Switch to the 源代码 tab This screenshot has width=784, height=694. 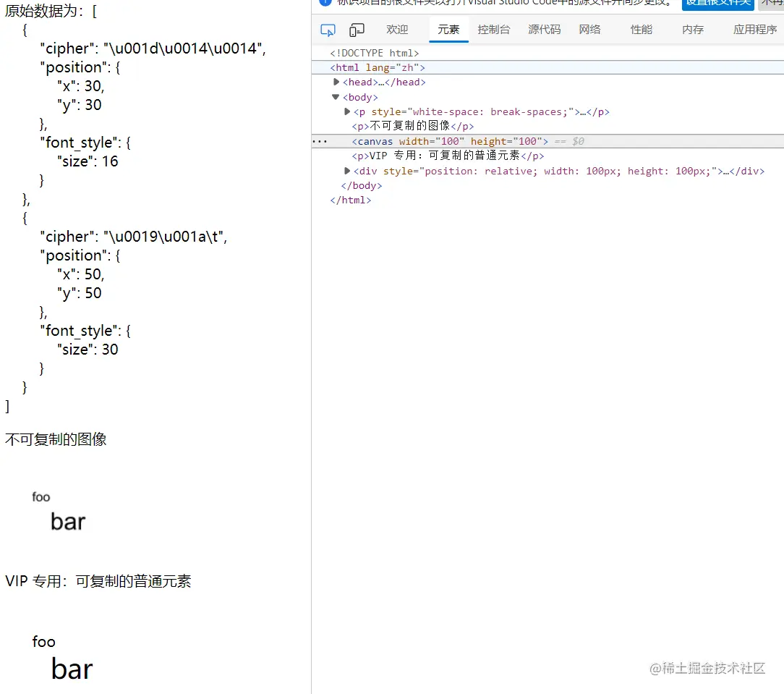coord(544,30)
